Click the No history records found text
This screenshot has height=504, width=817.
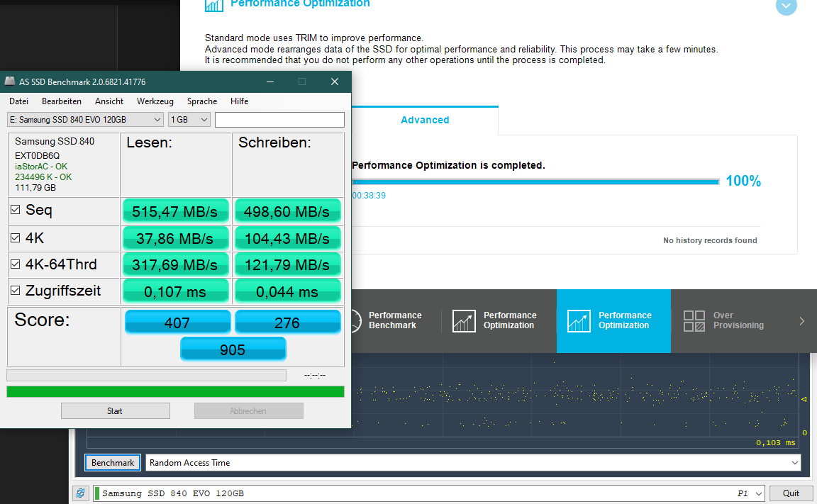[x=710, y=240]
